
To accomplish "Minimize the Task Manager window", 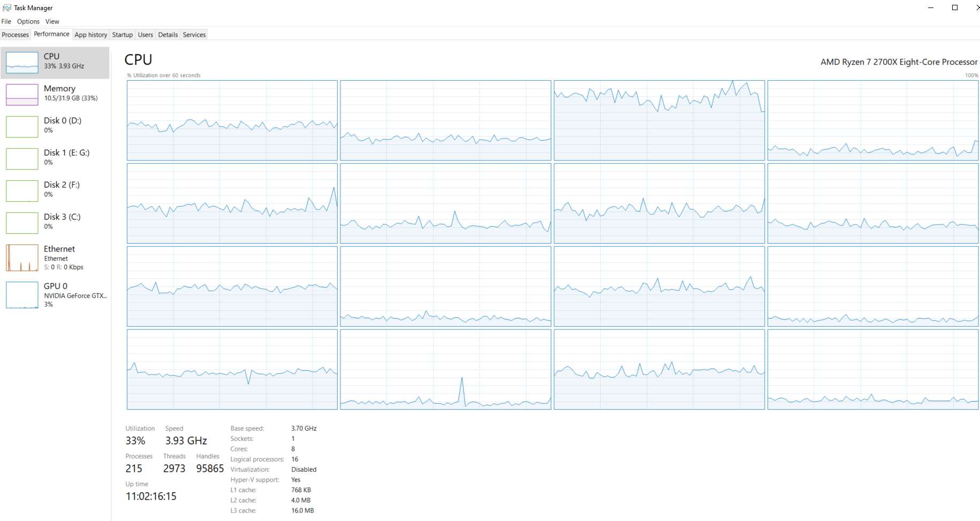I will coord(931,7).
